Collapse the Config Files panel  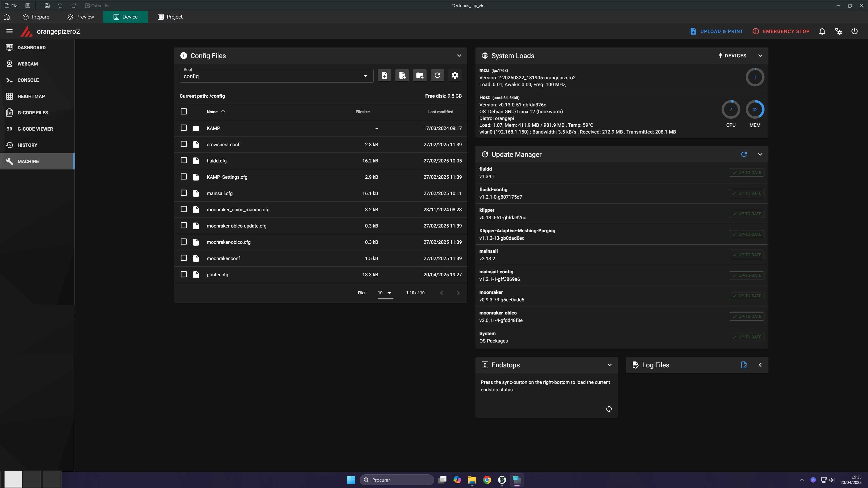pyautogui.click(x=459, y=56)
